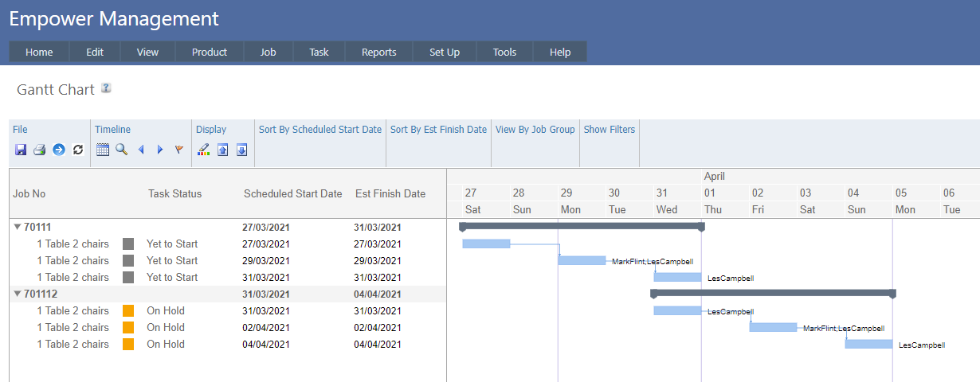Select the 70111 summary bar in chart
Screen dimensions: 980x382
pos(582,226)
